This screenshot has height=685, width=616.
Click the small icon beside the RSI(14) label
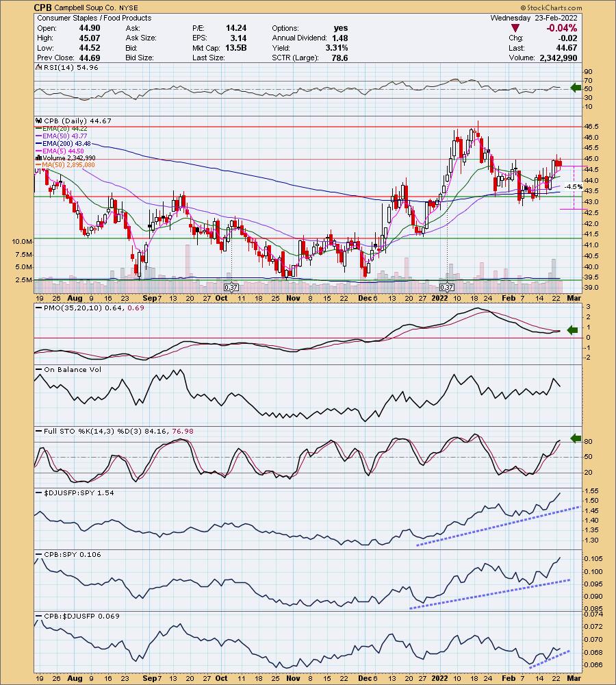[39, 67]
